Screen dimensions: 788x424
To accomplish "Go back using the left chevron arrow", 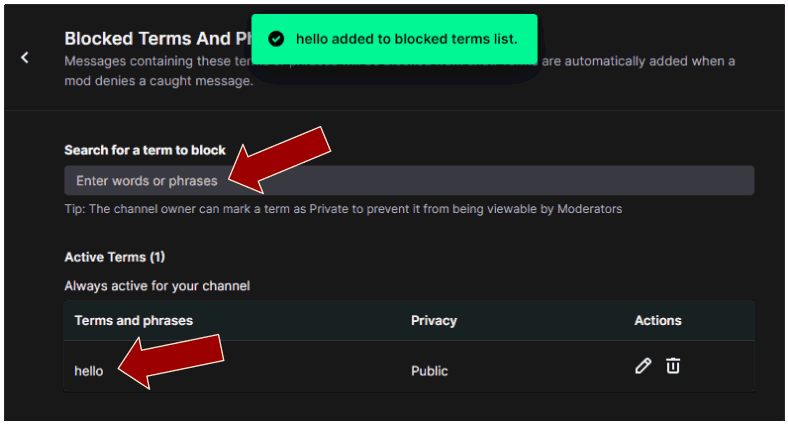I will pyautogui.click(x=25, y=58).
